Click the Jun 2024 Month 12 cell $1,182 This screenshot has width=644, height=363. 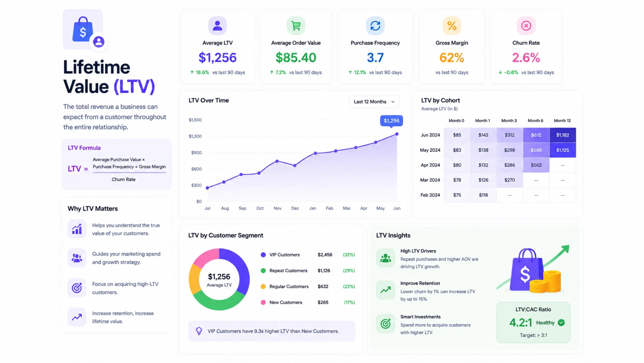pyautogui.click(x=562, y=135)
